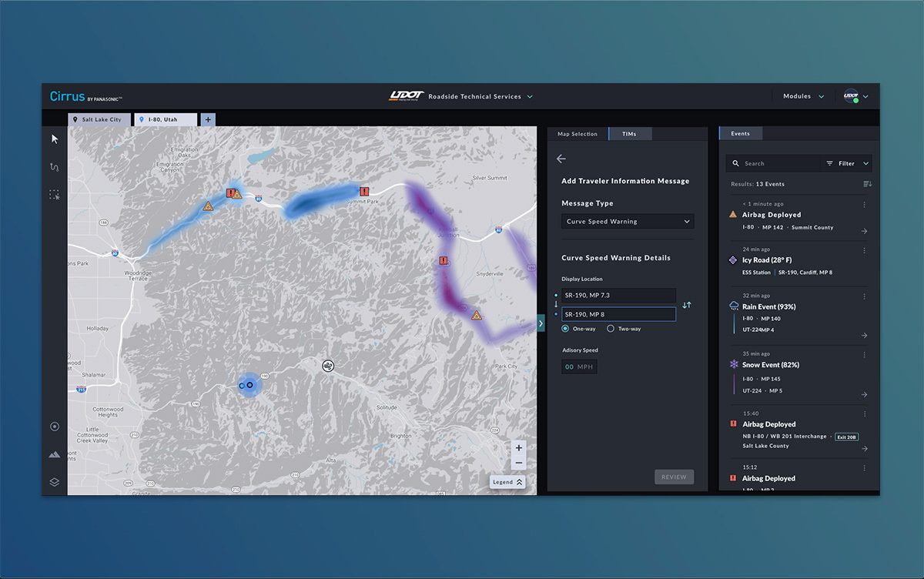The height and width of the screenshot is (579, 924).
Task: Click the SR-190, MP 7.3 location field
Action: 618,295
